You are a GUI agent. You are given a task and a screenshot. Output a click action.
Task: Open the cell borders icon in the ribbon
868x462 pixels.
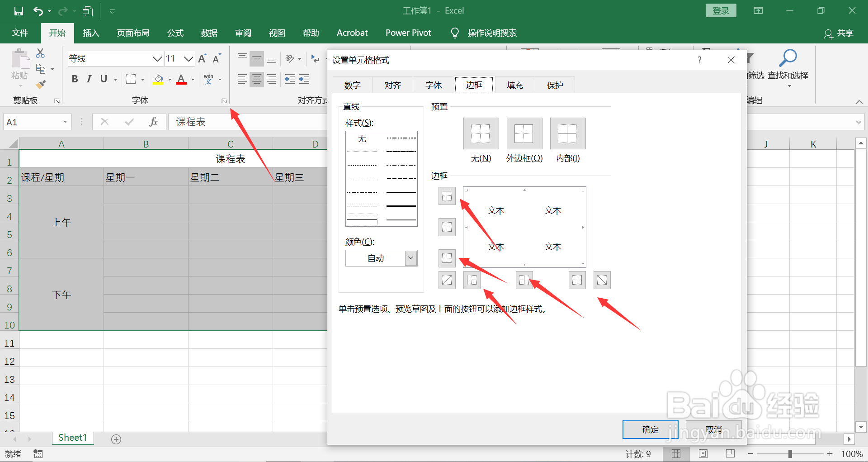(131, 79)
